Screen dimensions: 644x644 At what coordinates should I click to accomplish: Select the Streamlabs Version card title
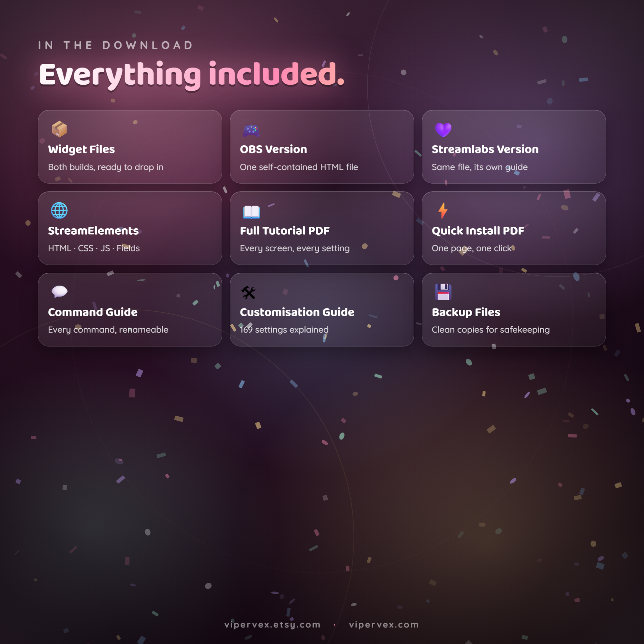click(485, 149)
